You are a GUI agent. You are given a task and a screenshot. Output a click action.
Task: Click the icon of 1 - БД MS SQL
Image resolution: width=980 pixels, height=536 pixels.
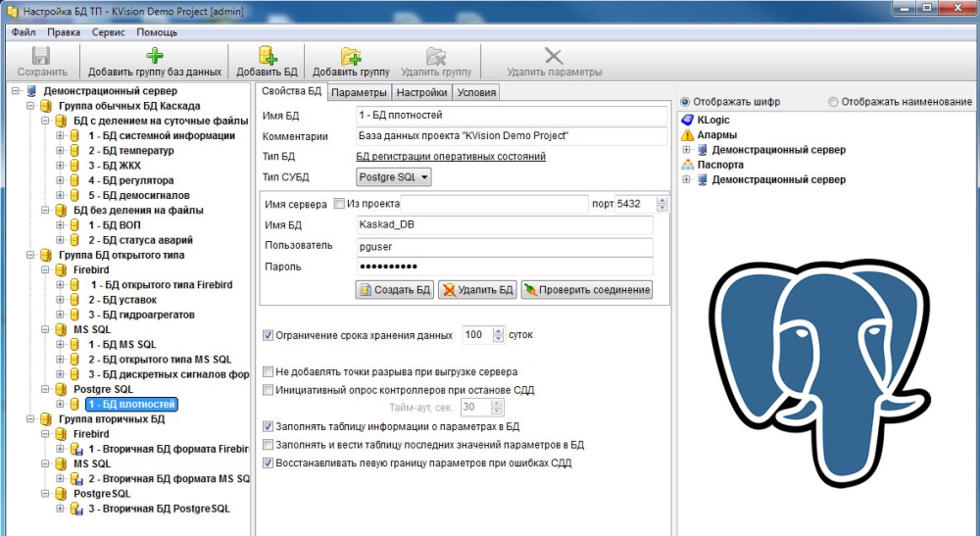coord(75,345)
